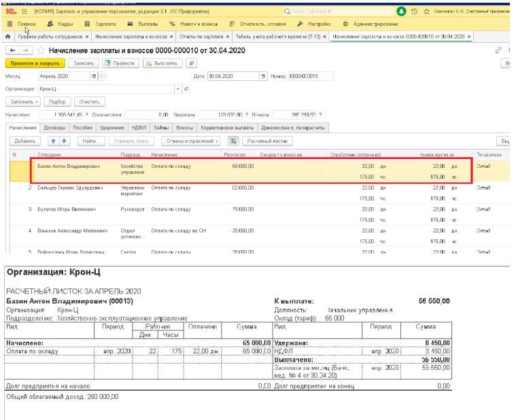Expand the Организация dropdown list
514x420 pixels.
click(178, 88)
